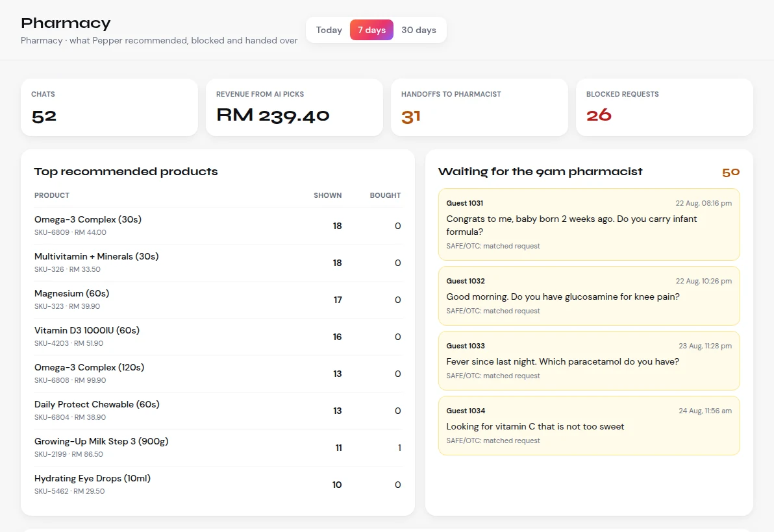Click bought count 1 for Growing-Up Milk
The width and height of the screenshot is (774, 532).
(399, 448)
